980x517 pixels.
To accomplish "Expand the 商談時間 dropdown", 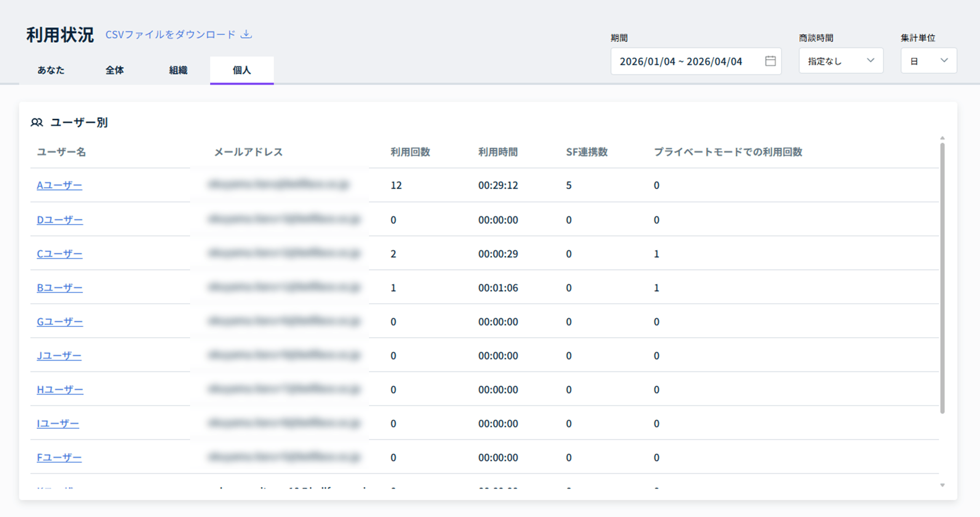I will click(841, 61).
